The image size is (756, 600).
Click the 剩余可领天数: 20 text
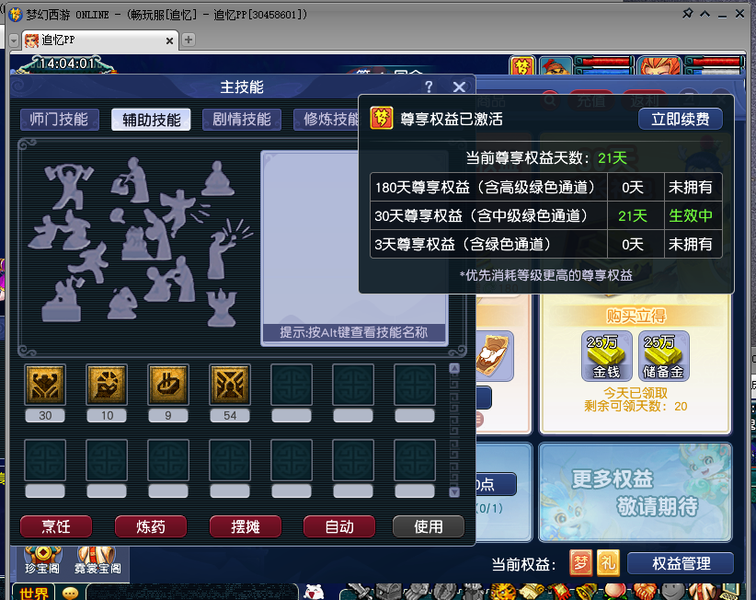[635, 406]
